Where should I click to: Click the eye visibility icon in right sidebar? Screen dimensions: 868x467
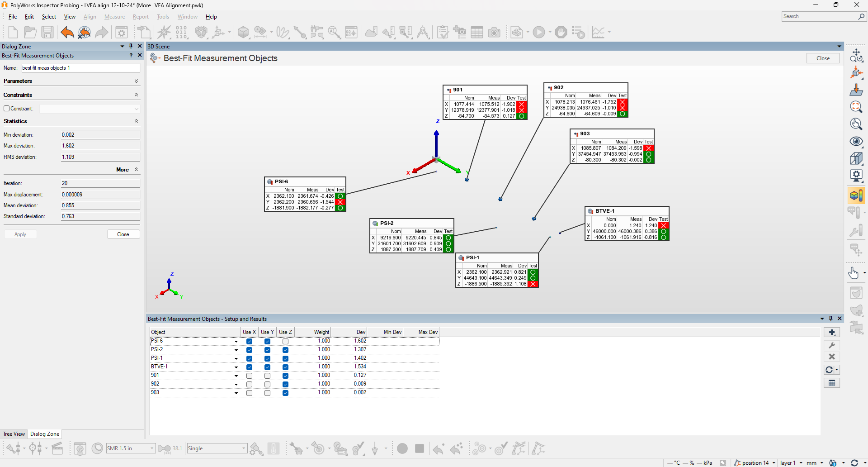point(856,141)
